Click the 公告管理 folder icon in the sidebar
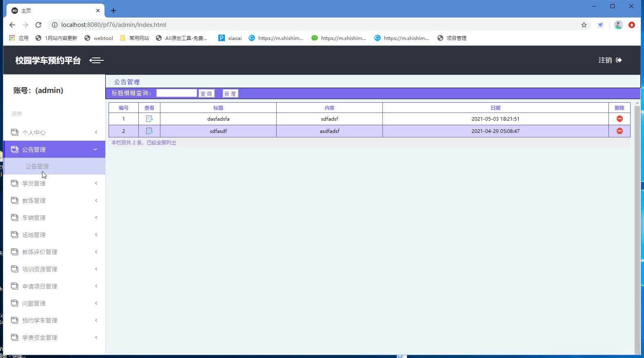Screen dimensions: 644x358 click(15, 149)
